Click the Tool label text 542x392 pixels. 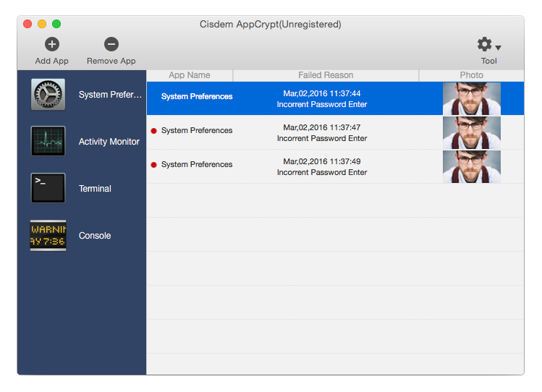point(488,61)
